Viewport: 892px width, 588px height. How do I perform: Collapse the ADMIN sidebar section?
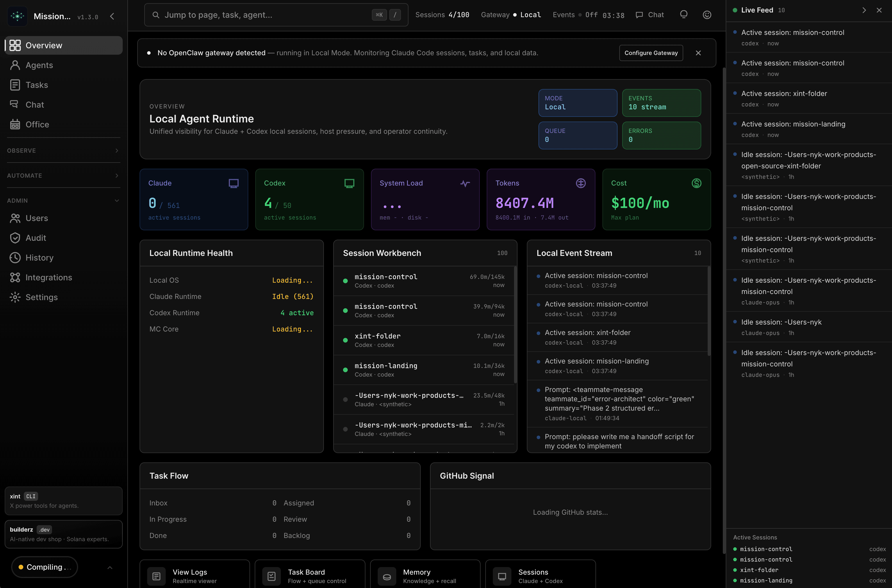117,200
